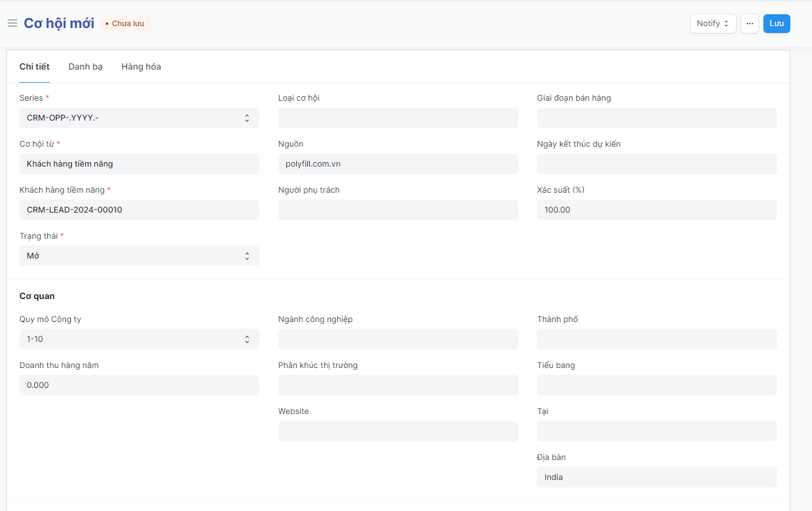This screenshot has height=511, width=812.
Task: Open the three-dot more options menu
Action: pyautogui.click(x=749, y=24)
